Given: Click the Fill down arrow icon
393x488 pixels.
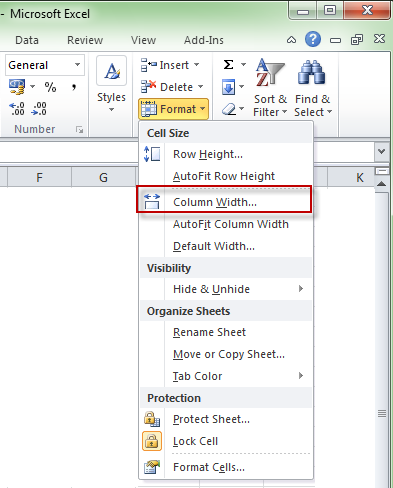Looking at the screenshot, I should (x=228, y=87).
